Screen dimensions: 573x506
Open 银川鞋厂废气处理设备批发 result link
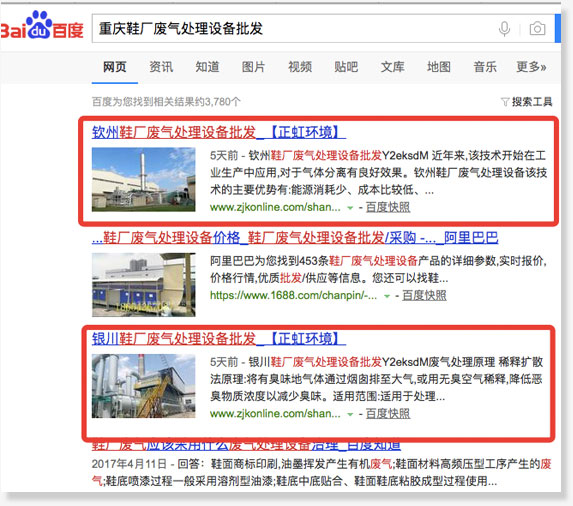pos(219,339)
